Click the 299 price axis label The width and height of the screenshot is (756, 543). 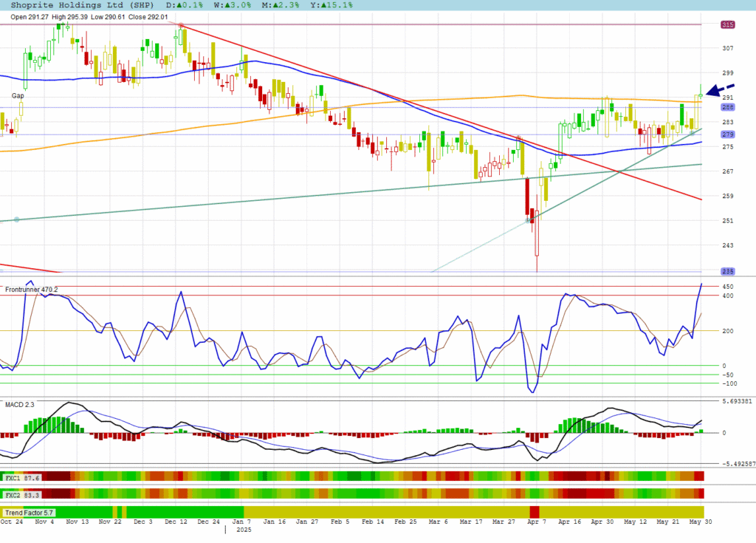[727, 72]
